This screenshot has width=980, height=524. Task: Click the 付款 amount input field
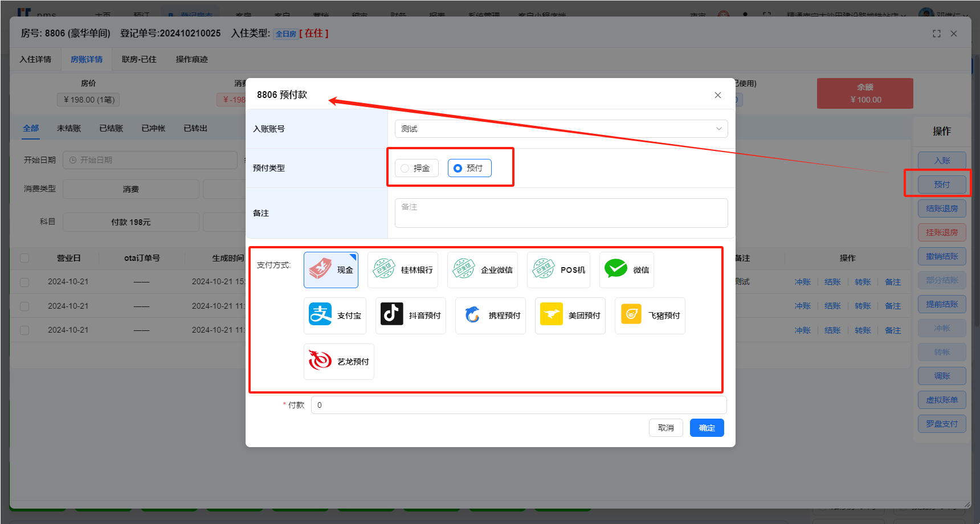coord(518,405)
